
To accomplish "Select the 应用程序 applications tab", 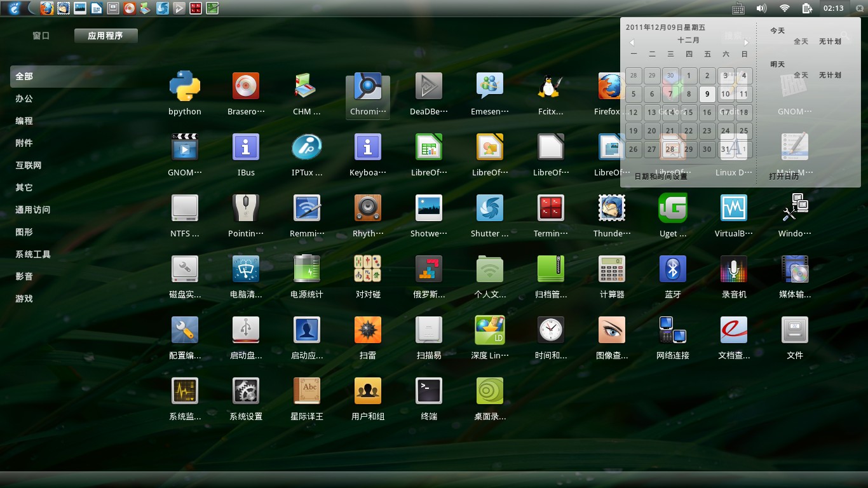I will [105, 36].
